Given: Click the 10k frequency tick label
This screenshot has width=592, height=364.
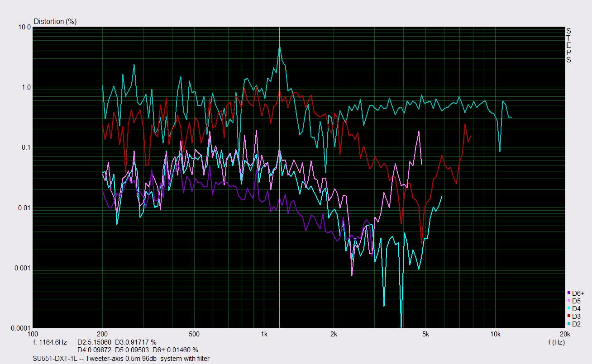Looking at the screenshot, I should [495, 335].
